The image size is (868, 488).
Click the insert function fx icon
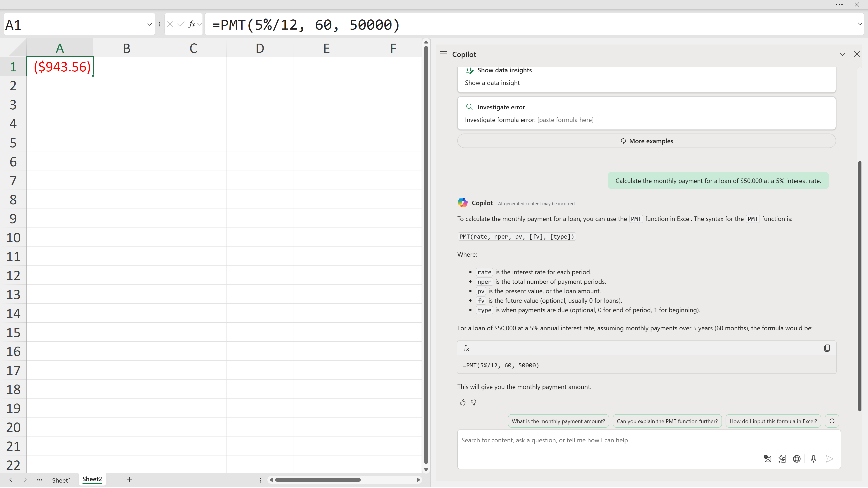click(x=192, y=24)
